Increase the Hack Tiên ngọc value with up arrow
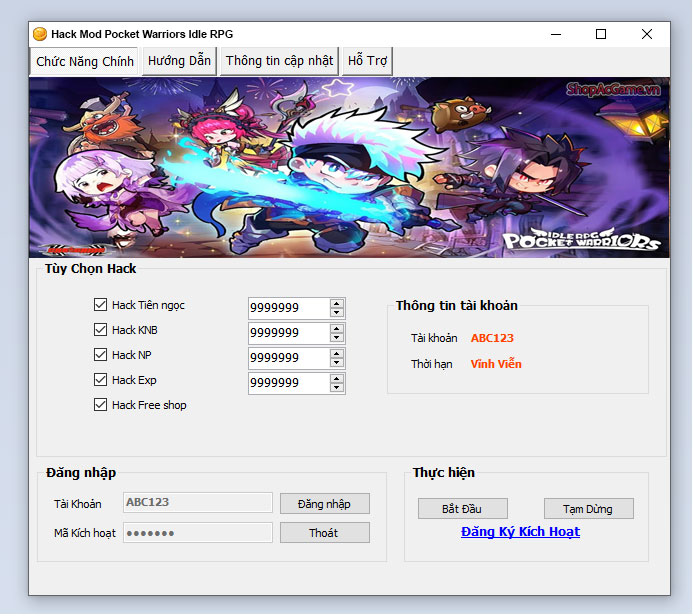The image size is (693, 616). point(337,303)
